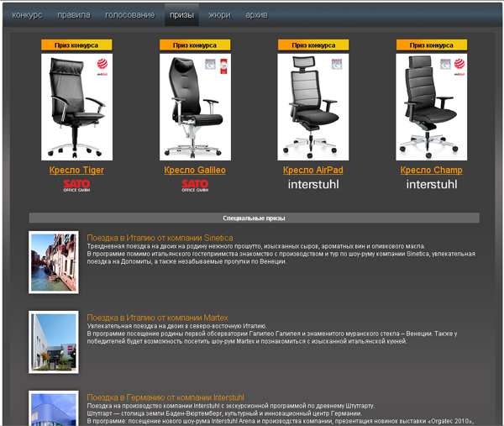Click the Кресло Champ link
The height and width of the screenshot is (426, 504).
(x=431, y=171)
